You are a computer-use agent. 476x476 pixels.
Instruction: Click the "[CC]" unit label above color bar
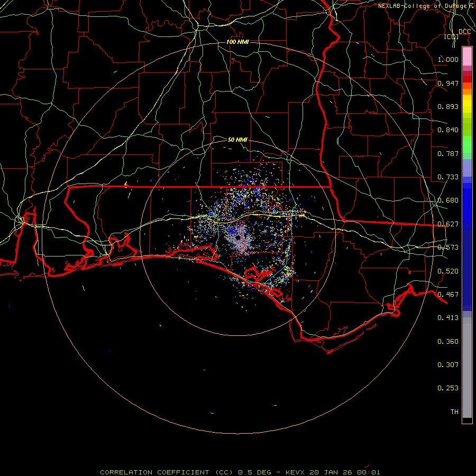[452, 36]
